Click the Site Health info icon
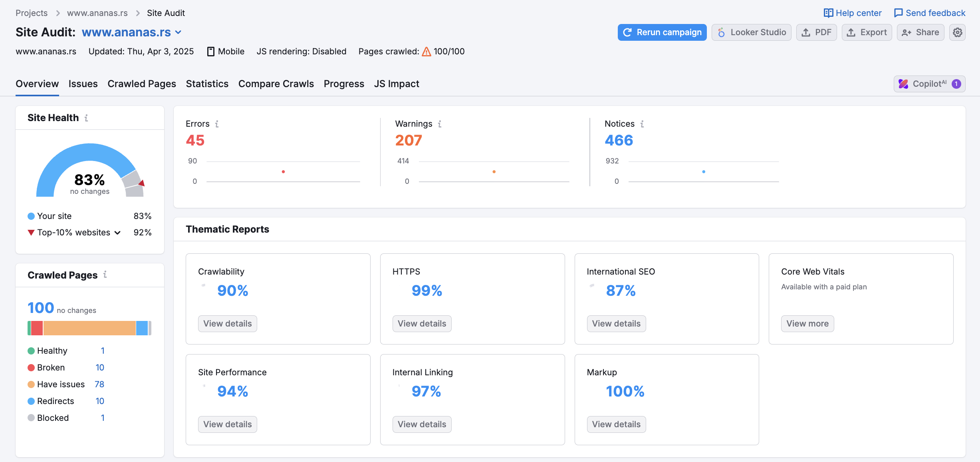Image resolution: width=980 pixels, height=462 pixels. (x=86, y=118)
